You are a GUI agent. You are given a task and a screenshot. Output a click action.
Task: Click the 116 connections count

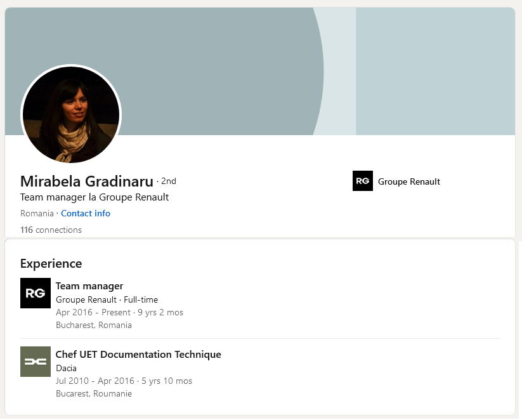coord(51,230)
